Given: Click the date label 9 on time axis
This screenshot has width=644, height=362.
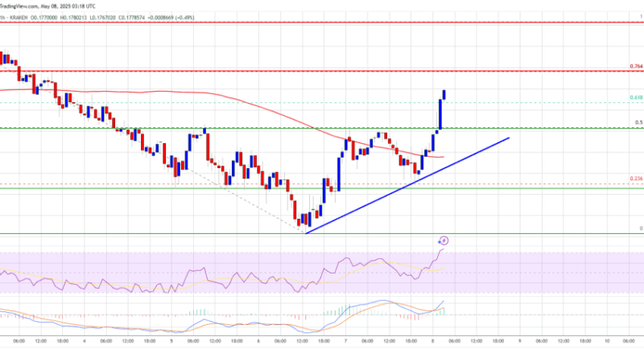Looking at the screenshot, I should (519, 341).
